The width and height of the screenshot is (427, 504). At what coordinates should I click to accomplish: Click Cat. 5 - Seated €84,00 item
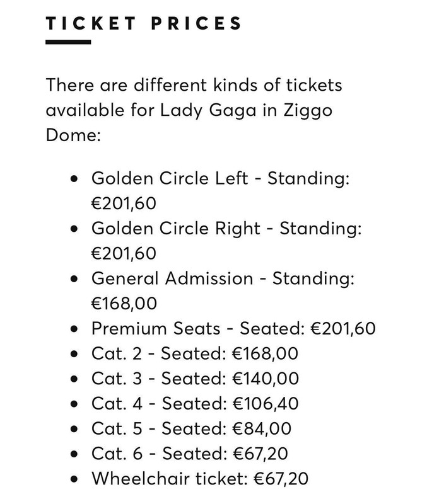pos(192,429)
